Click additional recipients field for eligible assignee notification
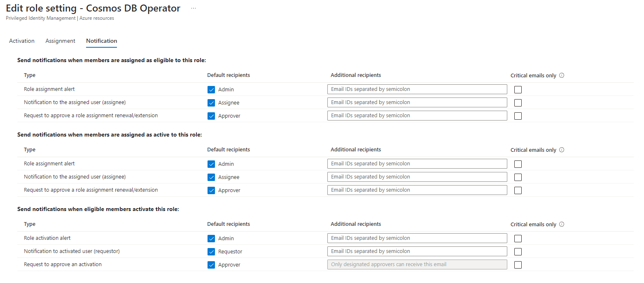The width and height of the screenshot is (644, 283). click(417, 102)
